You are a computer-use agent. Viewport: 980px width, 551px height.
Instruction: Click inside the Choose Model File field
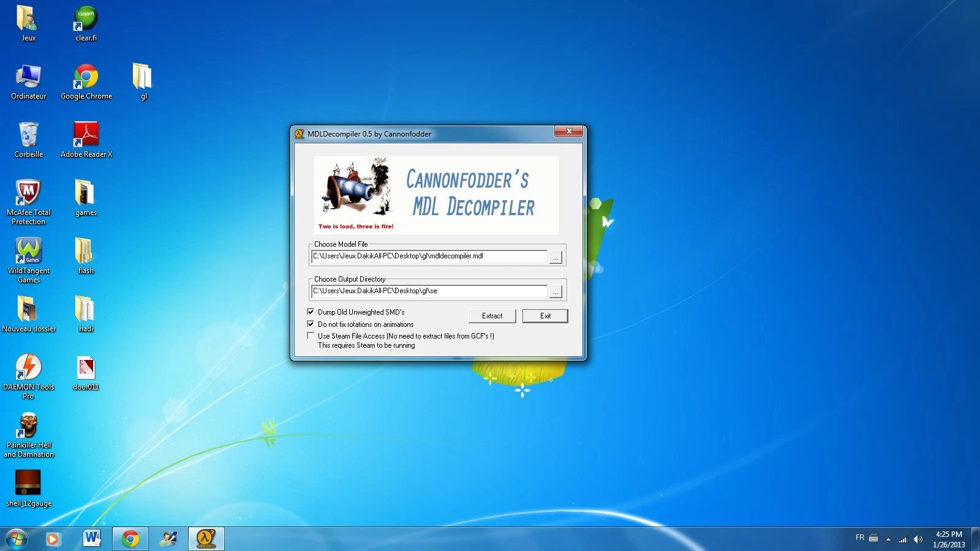coord(429,257)
